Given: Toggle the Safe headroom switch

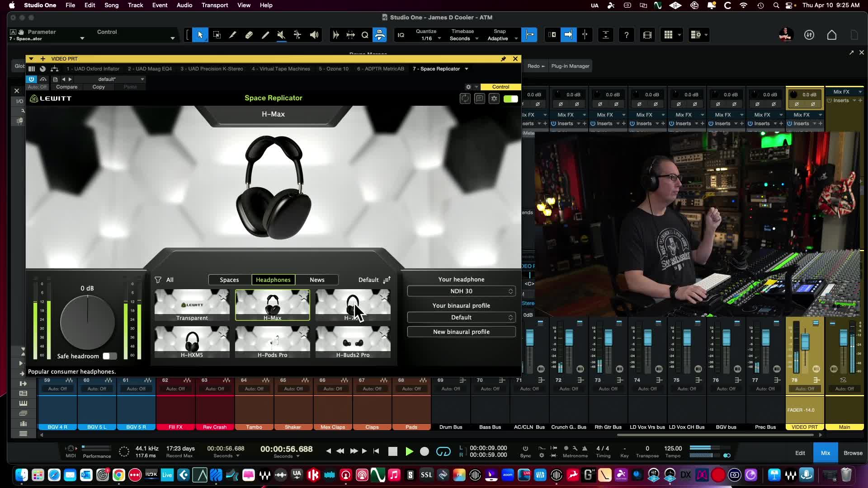Looking at the screenshot, I should (x=109, y=356).
